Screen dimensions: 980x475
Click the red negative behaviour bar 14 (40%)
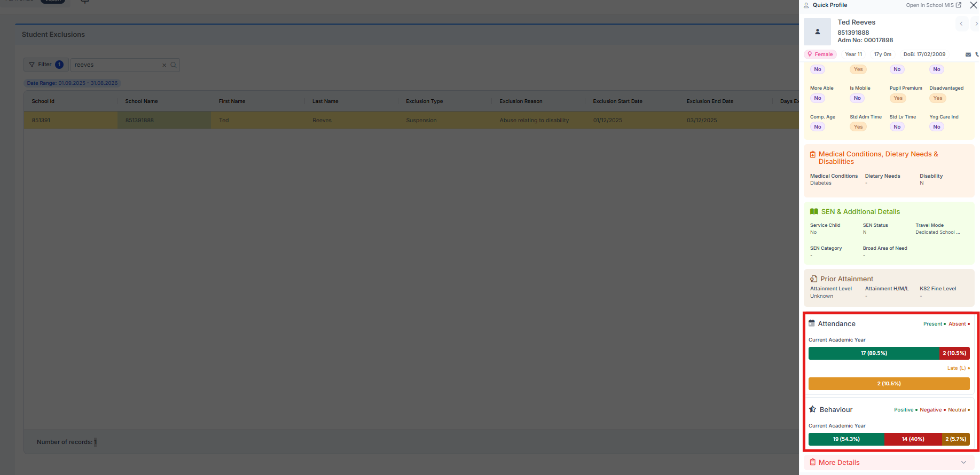(x=912, y=439)
